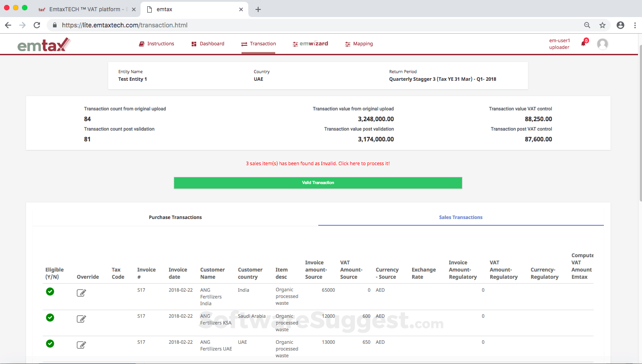Switch to the Purchase Transactions tab

[175, 217]
